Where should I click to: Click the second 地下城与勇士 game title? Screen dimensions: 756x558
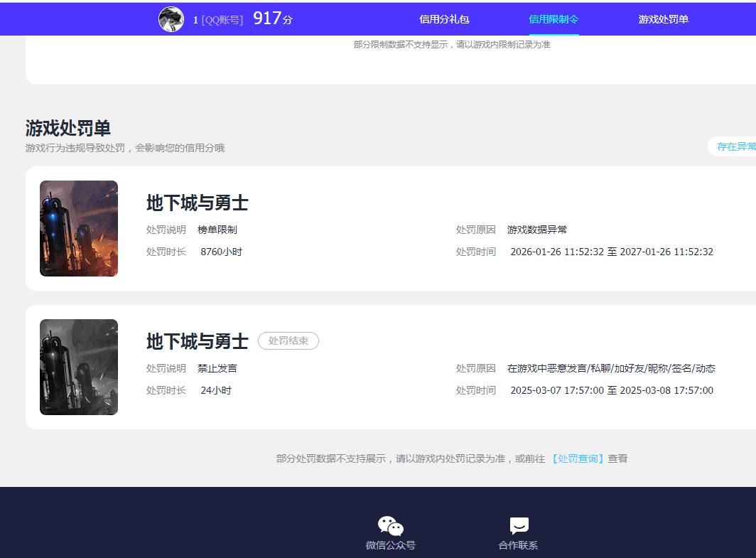(196, 341)
